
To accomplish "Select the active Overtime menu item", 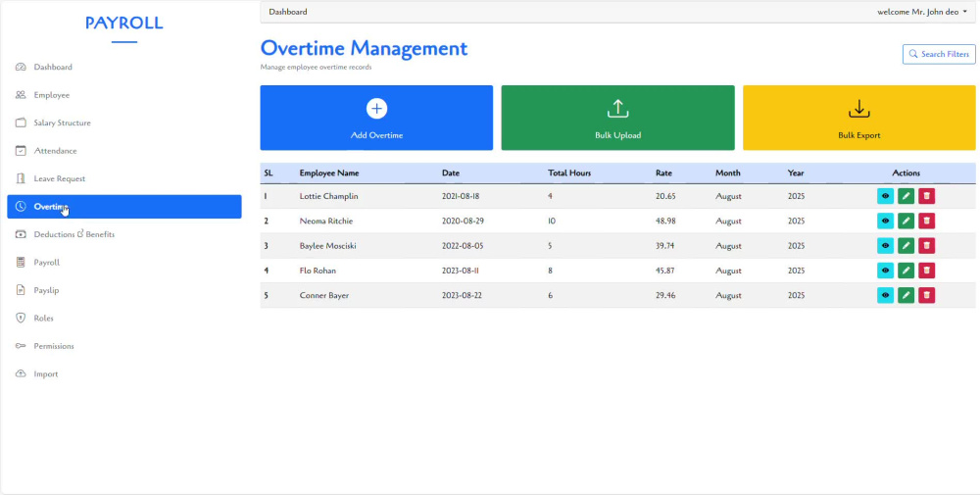I will pos(123,206).
